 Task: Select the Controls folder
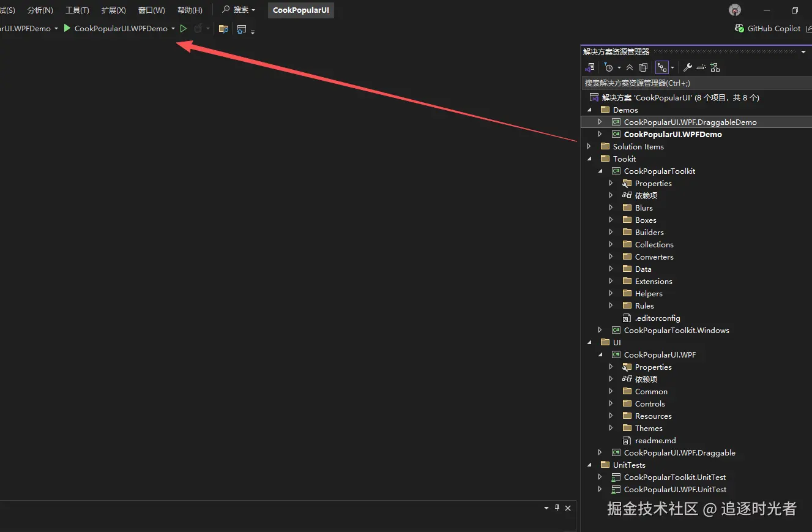point(650,404)
